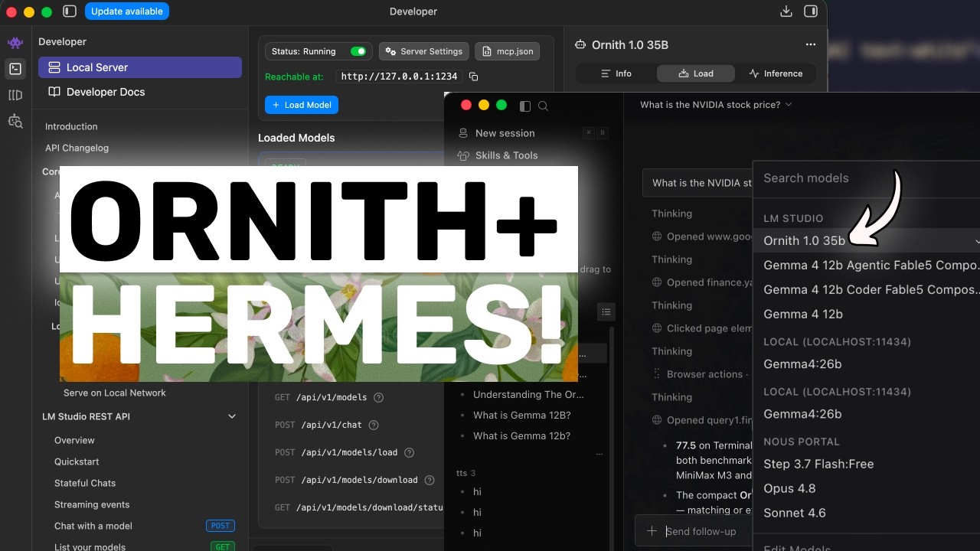Click the dotted icon beside Browser actions
The width and height of the screenshot is (980, 551).
(x=657, y=374)
